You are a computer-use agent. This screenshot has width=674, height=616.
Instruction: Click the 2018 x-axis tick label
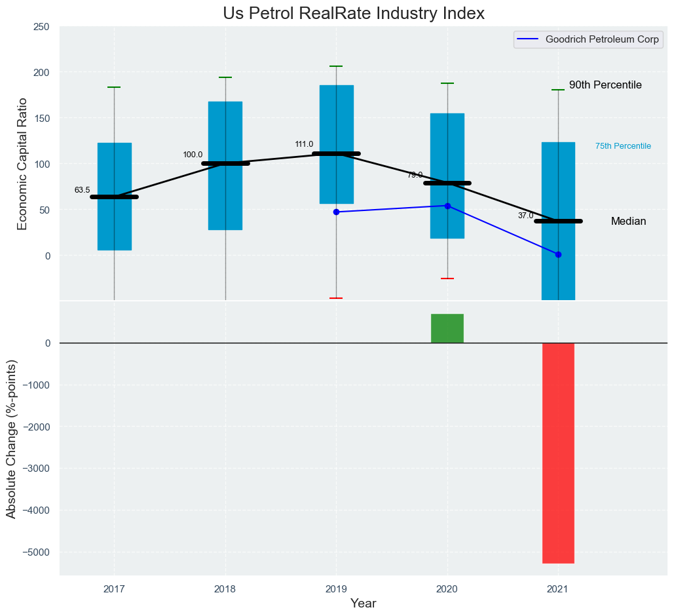(225, 590)
